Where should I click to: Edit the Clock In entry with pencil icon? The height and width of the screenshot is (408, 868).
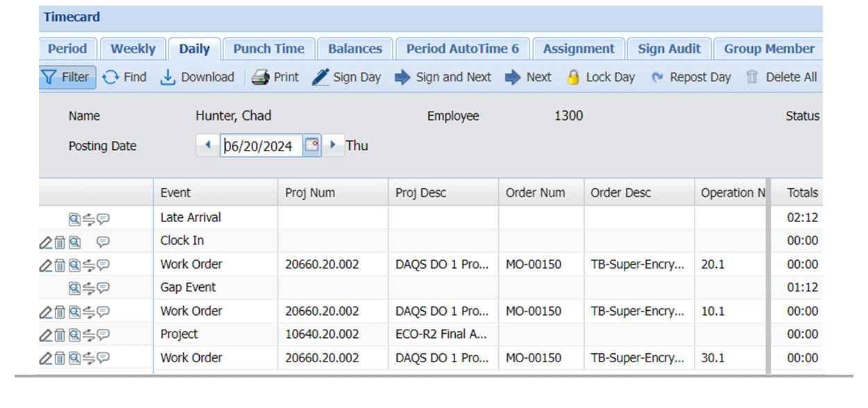46,241
